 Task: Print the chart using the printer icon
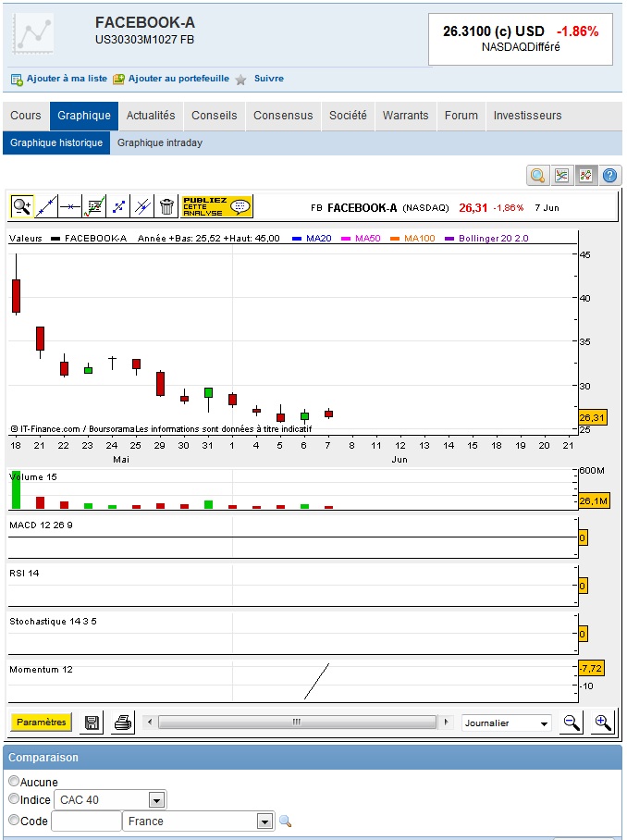[x=122, y=723]
